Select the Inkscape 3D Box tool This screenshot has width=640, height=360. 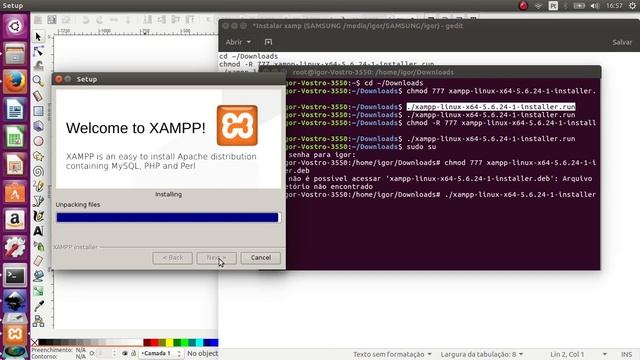click(x=38, y=126)
